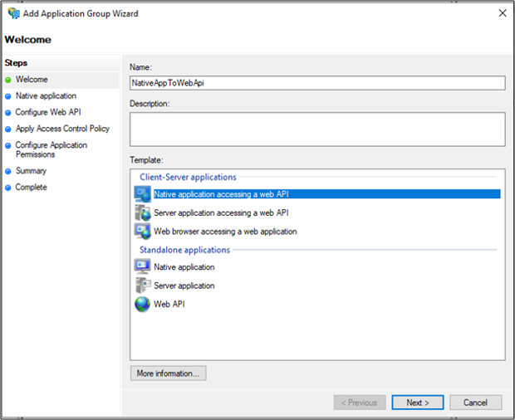The image size is (515, 420).
Task: Cancel the wizard
Action: [x=475, y=403]
